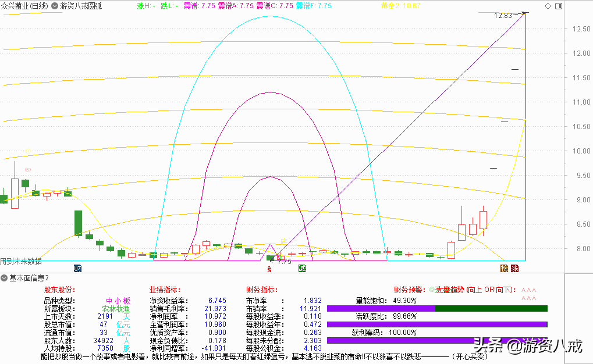This screenshot has width=593, height=364.
Task: Click the 涨H: - indicator label
Action: [x=146, y=6]
